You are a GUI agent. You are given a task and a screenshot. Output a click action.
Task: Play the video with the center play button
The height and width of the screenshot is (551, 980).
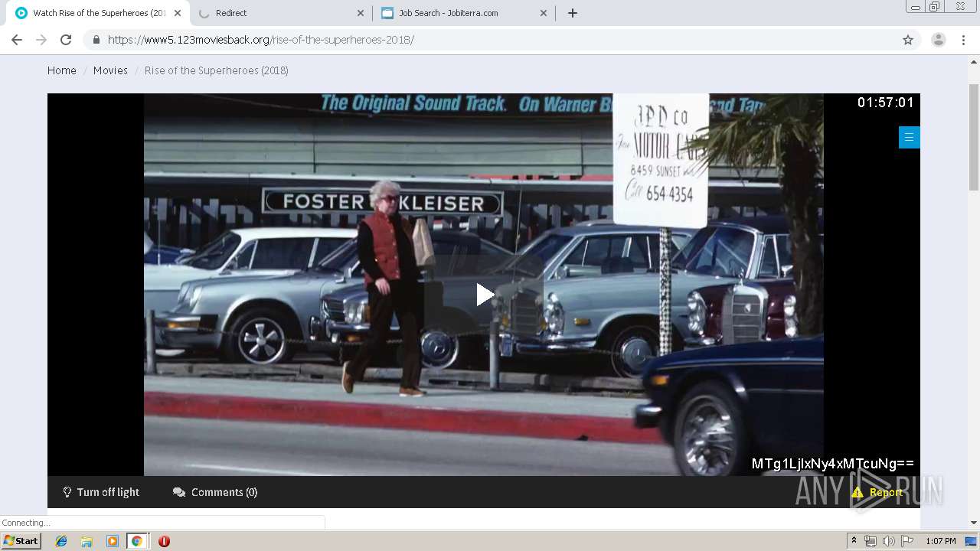coord(485,295)
